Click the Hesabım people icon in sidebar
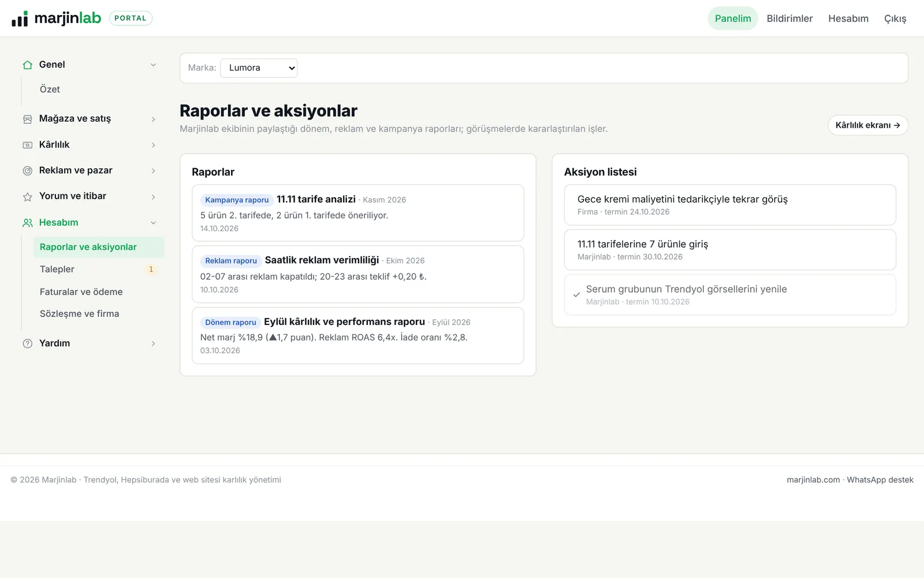Viewport: 924px width, 578px height. point(27,223)
